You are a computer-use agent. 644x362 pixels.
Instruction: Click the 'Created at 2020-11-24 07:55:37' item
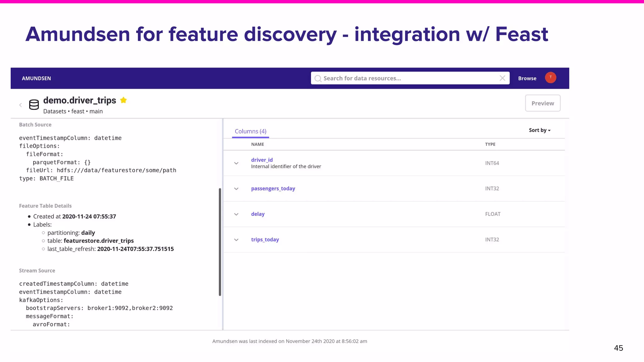pos(75,216)
